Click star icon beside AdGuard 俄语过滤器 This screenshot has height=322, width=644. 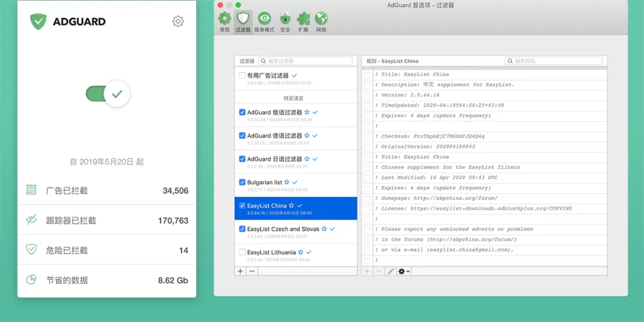tap(307, 112)
